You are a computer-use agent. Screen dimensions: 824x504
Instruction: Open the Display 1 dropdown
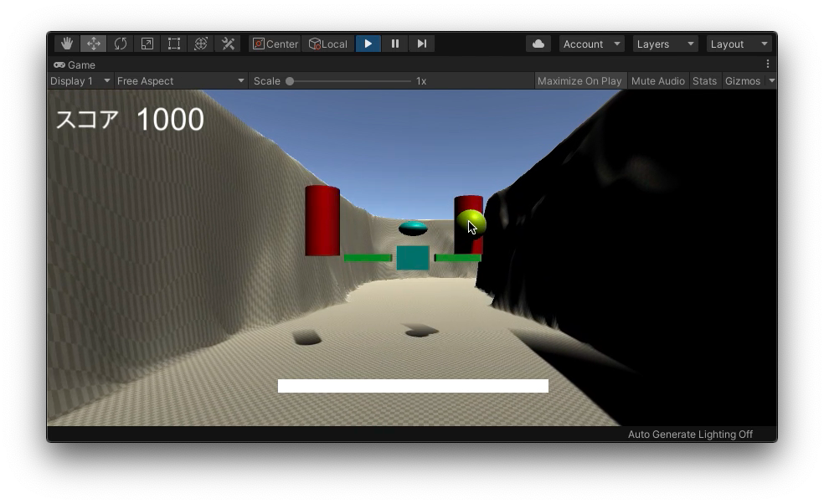coord(80,81)
